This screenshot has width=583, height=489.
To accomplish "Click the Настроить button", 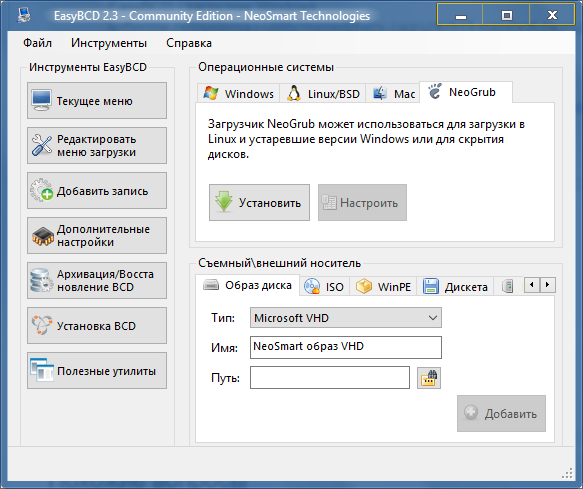I will pyautogui.click(x=362, y=203).
